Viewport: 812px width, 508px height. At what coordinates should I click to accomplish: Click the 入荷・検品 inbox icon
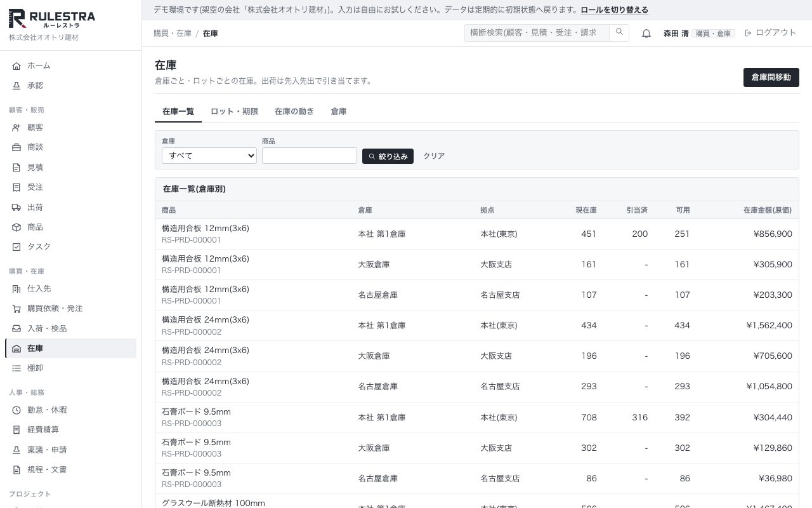(16, 328)
